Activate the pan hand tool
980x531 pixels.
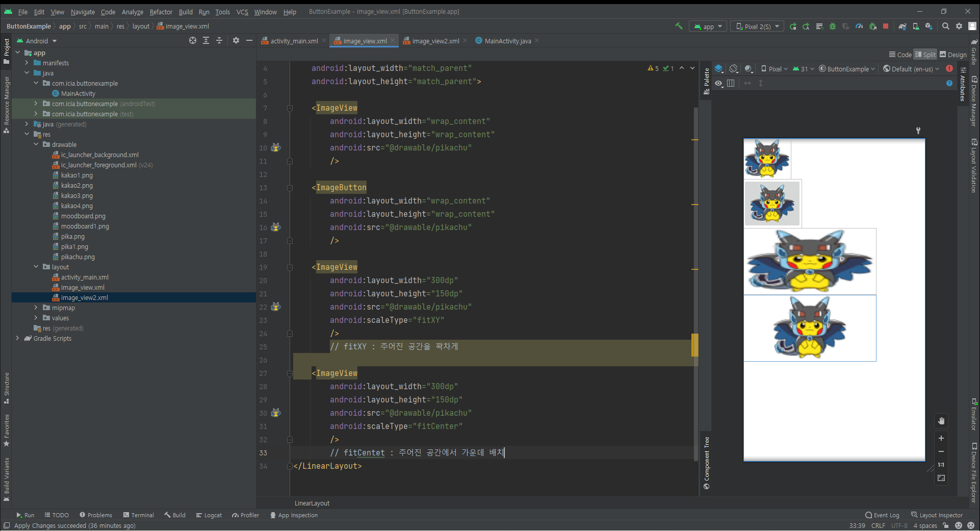point(941,421)
